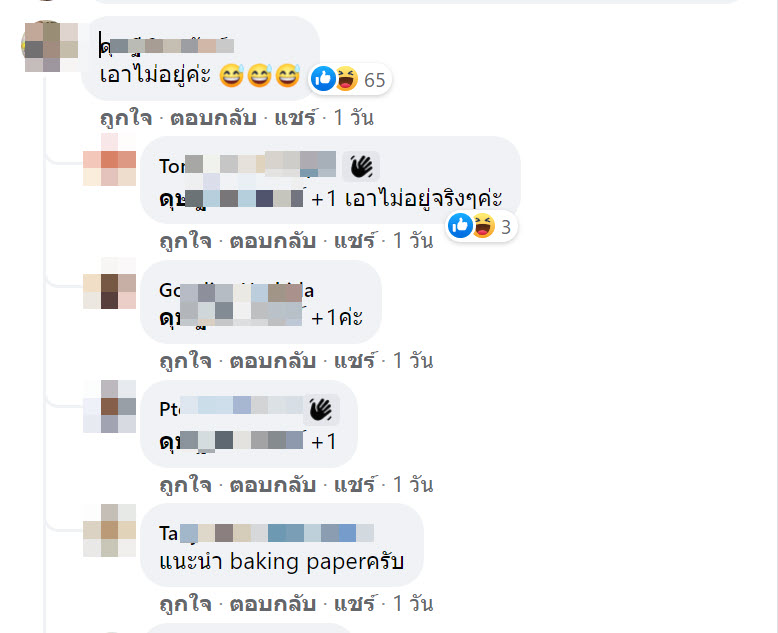Open the top commenter's profile picture

tap(51, 47)
